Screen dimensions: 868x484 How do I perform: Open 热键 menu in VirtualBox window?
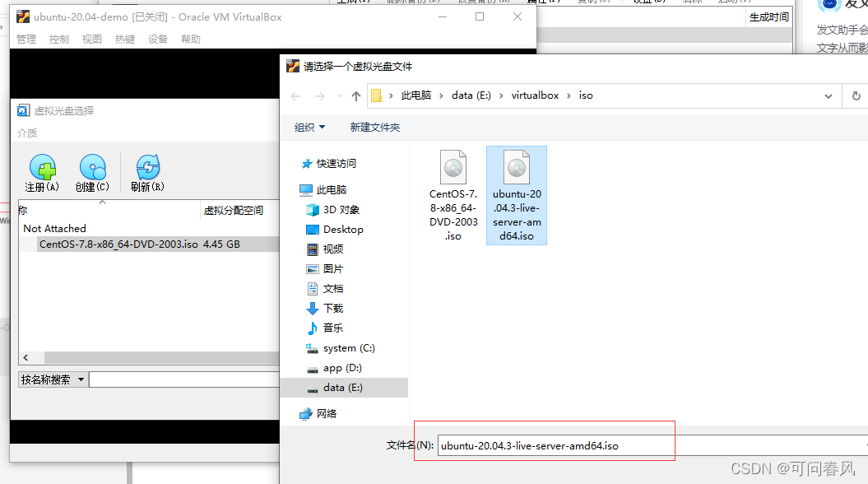[124, 40]
